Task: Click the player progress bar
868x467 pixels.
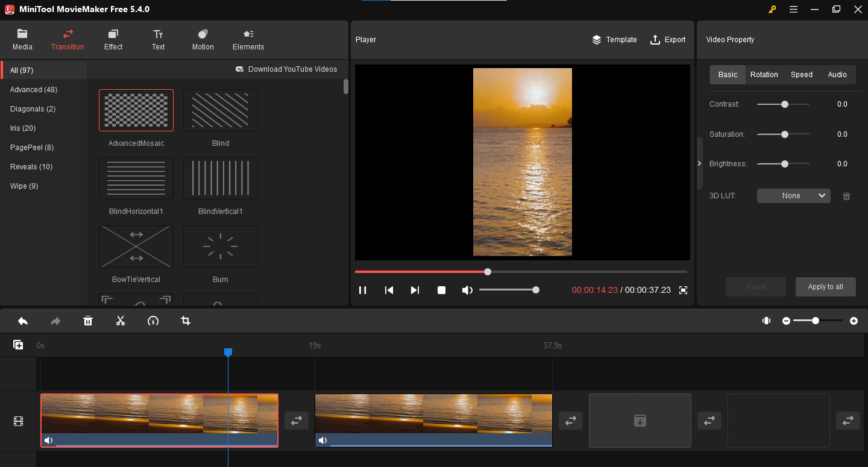Action: [x=521, y=272]
